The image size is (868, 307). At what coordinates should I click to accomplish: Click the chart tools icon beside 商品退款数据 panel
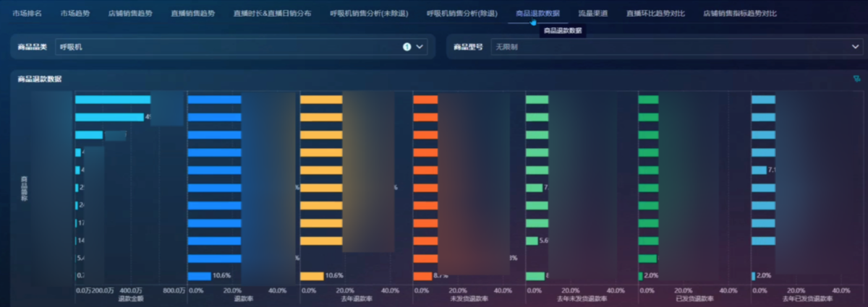point(856,79)
